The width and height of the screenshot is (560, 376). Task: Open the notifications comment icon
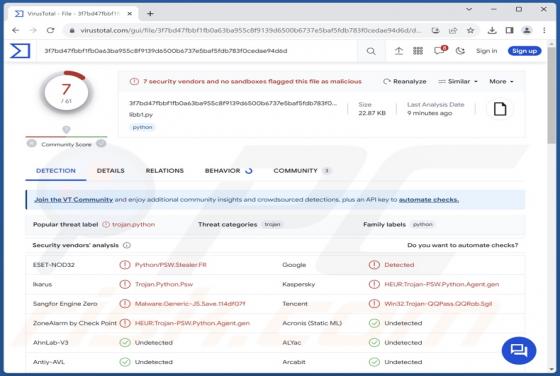point(439,51)
